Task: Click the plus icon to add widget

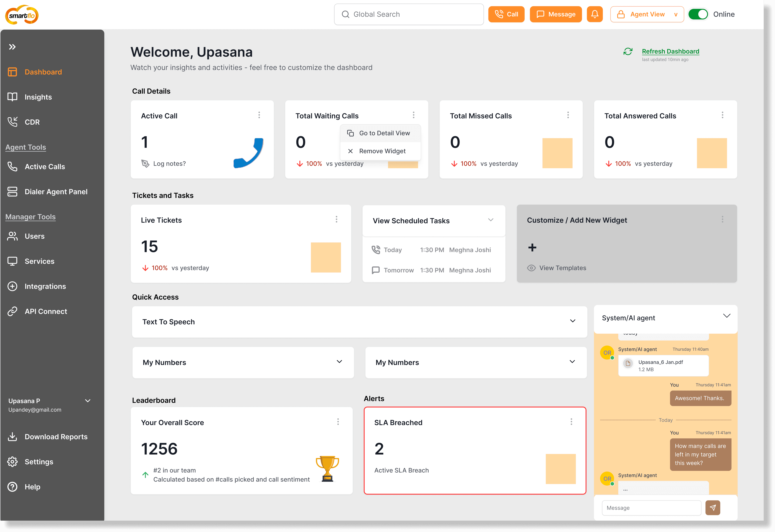Action: point(532,247)
